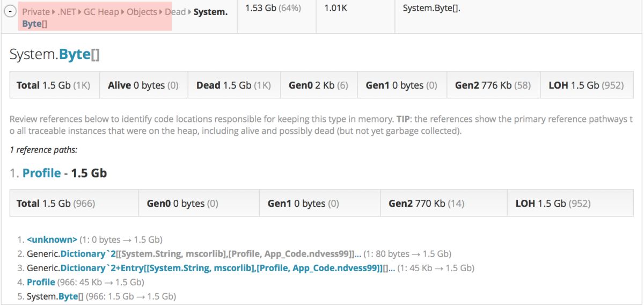
Task: Expand the ellipsis after Generic.Dictionary`2 line
Action: pyautogui.click(x=358, y=254)
